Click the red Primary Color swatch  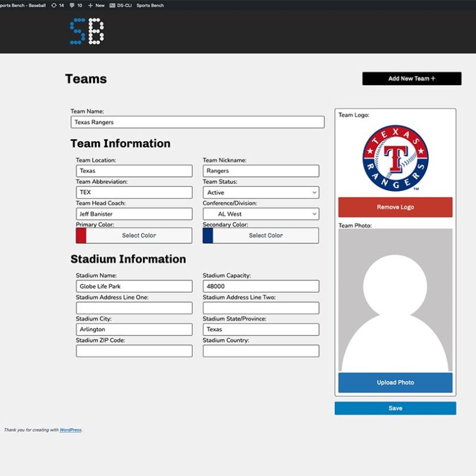tap(81, 236)
